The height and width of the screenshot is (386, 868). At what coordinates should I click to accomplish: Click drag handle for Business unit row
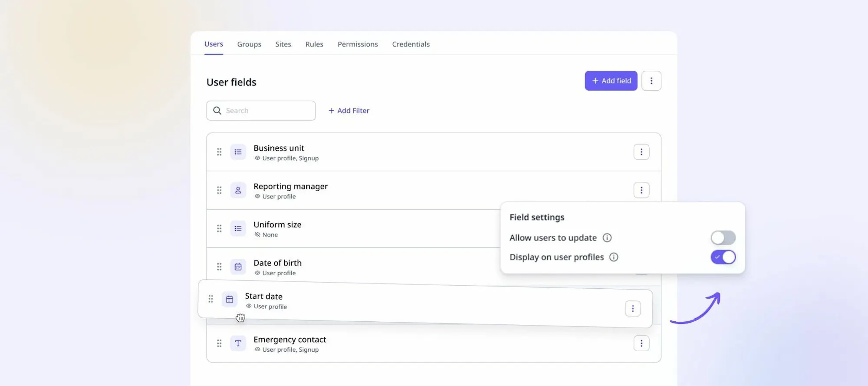(219, 152)
